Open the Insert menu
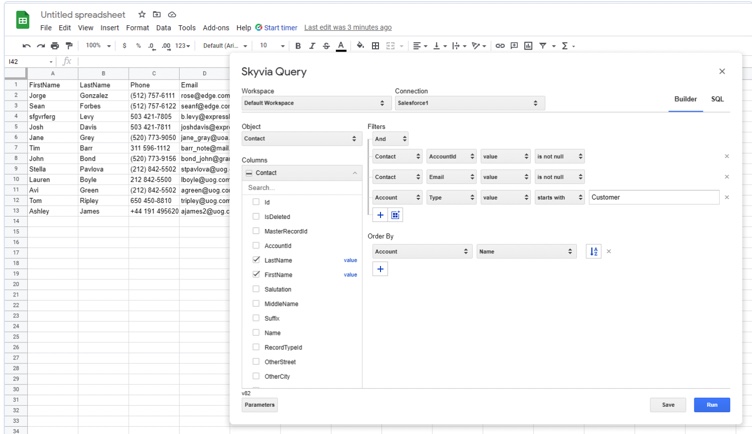This screenshot has width=752, height=434. point(109,28)
